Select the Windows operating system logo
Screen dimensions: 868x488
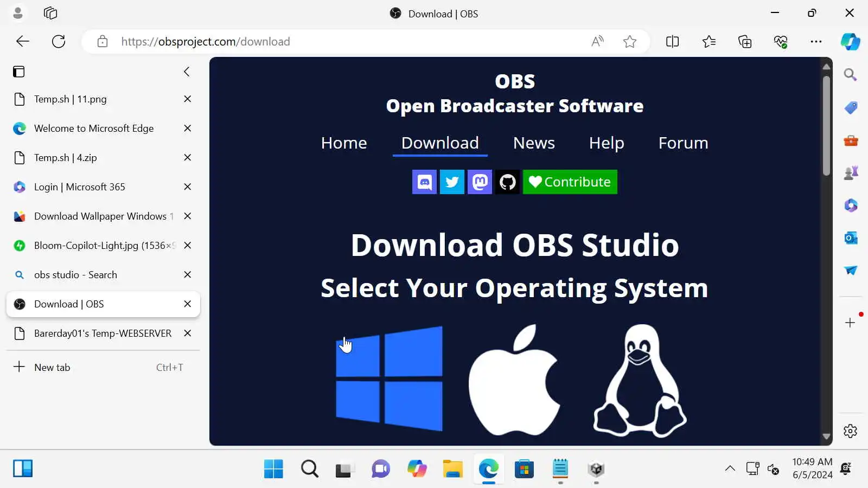coord(389,379)
